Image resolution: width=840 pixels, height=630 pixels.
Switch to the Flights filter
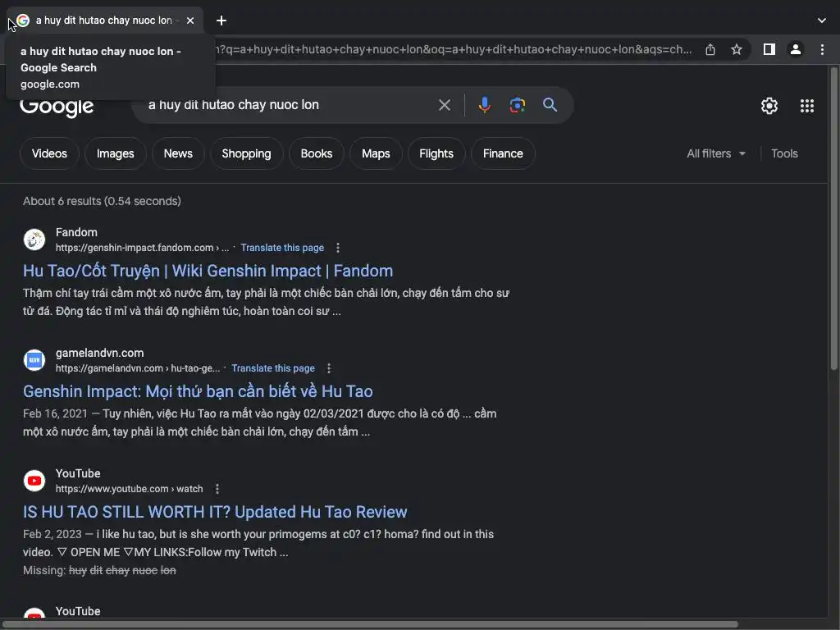tap(436, 153)
